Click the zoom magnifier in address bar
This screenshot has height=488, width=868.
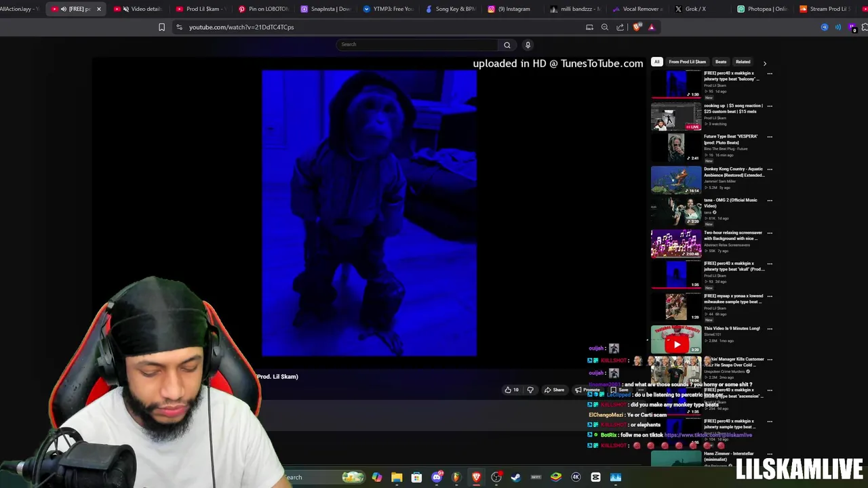point(605,27)
